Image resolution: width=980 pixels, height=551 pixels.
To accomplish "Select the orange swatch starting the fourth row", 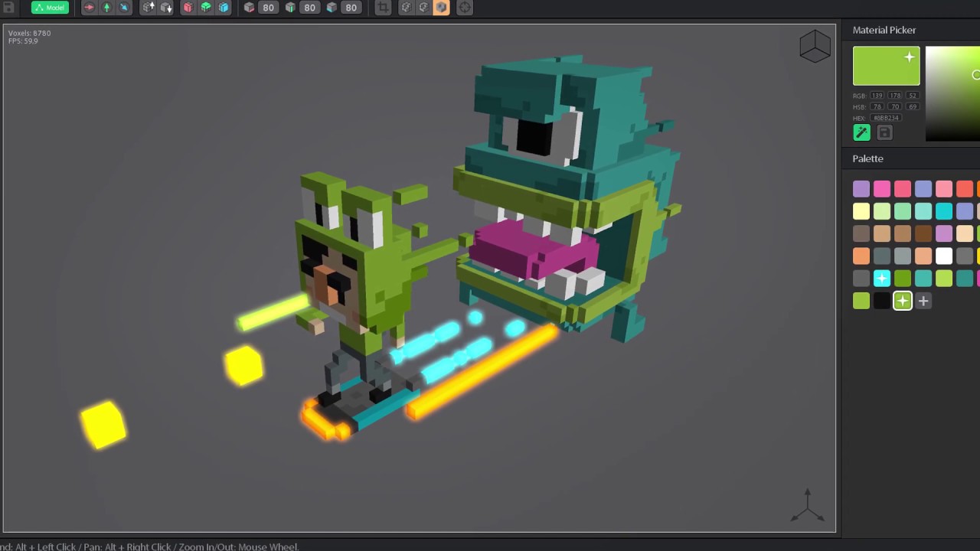I will tap(861, 256).
